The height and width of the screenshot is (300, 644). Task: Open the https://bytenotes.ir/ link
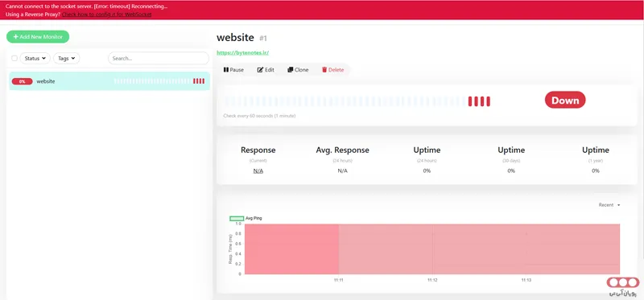tap(243, 52)
